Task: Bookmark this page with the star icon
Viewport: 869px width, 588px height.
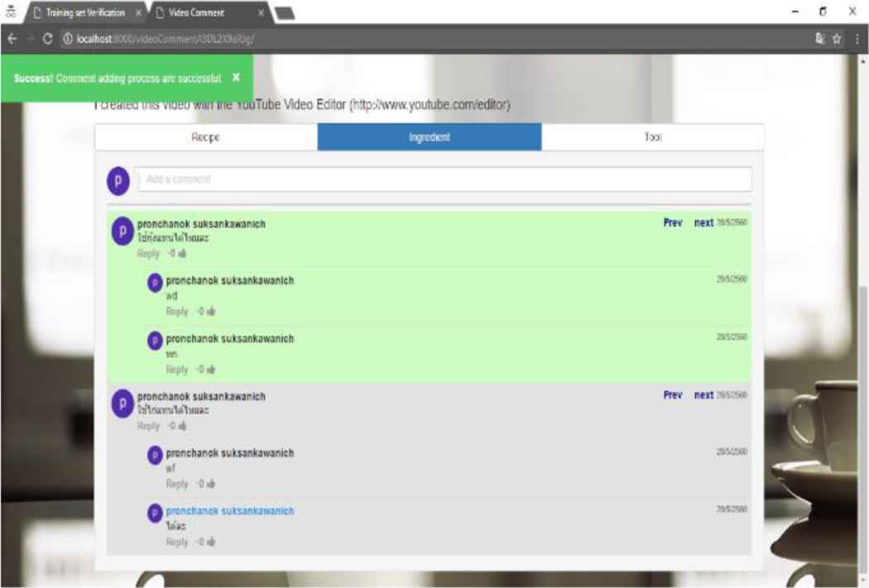Action: point(837,39)
